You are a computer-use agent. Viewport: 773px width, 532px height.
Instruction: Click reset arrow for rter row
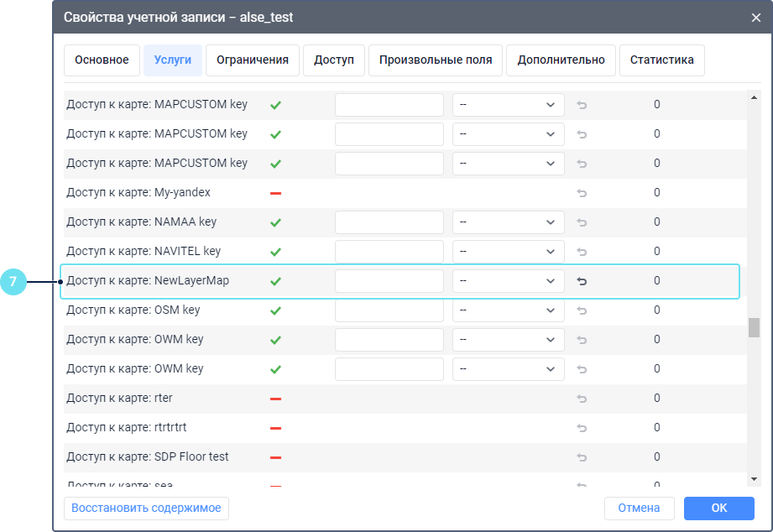[x=582, y=399]
